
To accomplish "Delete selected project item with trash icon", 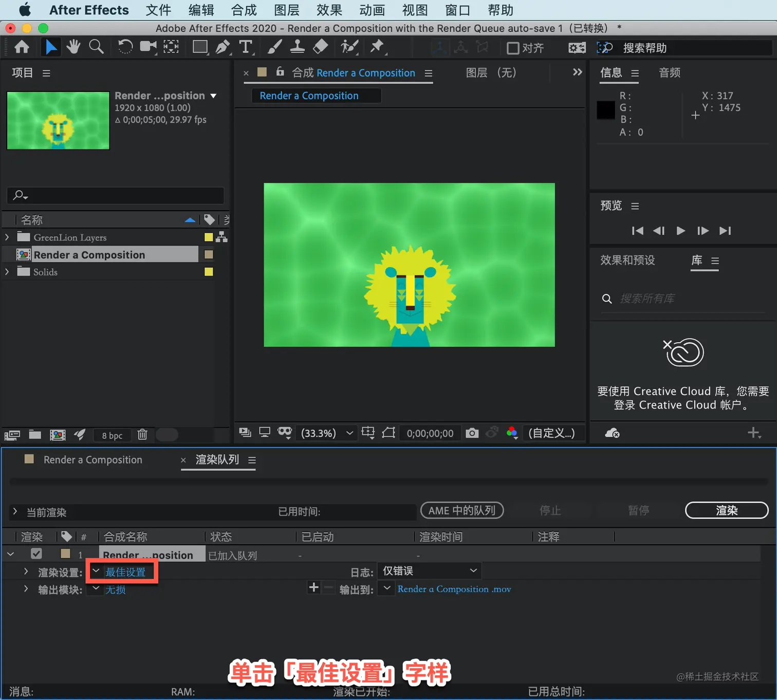I will pyautogui.click(x=142, y=435).
